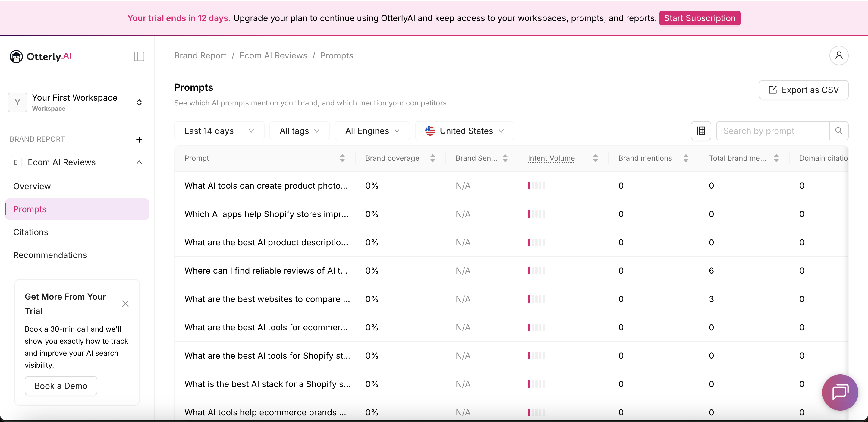Open the column settings icon

click(x=701, y=131)
